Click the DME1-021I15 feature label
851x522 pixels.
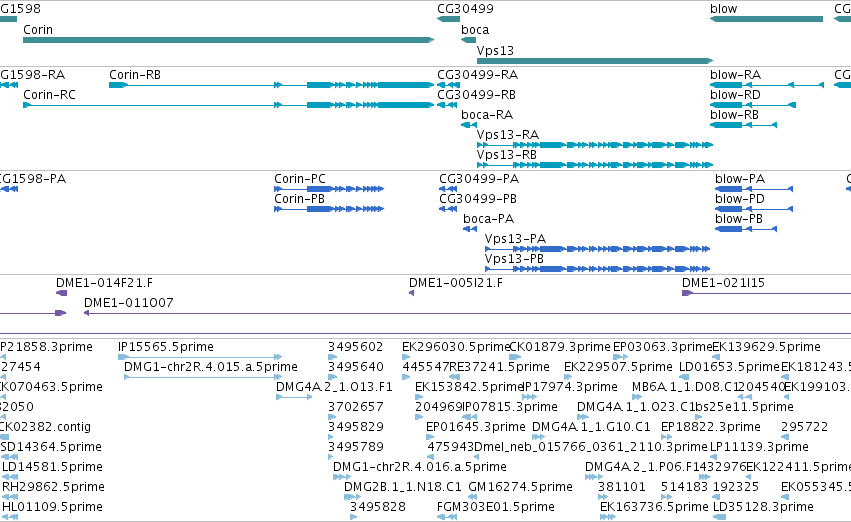click(x=723, y=283)
